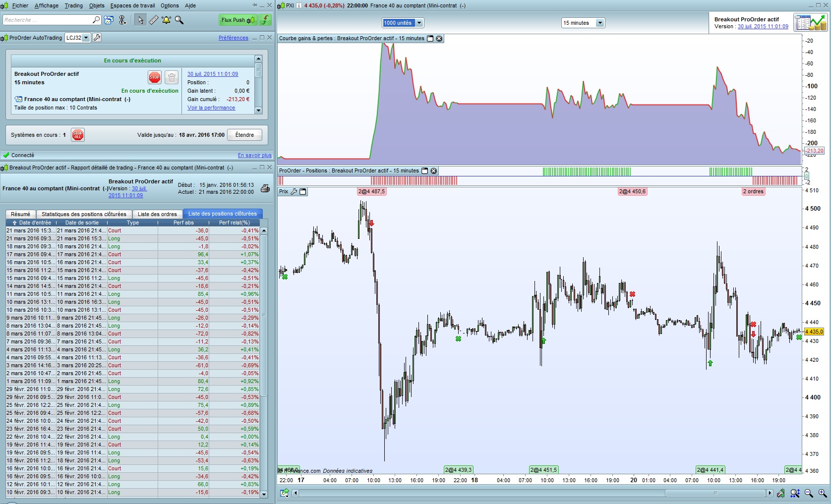Open the Espaces de travail menu
Screen dimensions: 831x504
coord(133,5)
